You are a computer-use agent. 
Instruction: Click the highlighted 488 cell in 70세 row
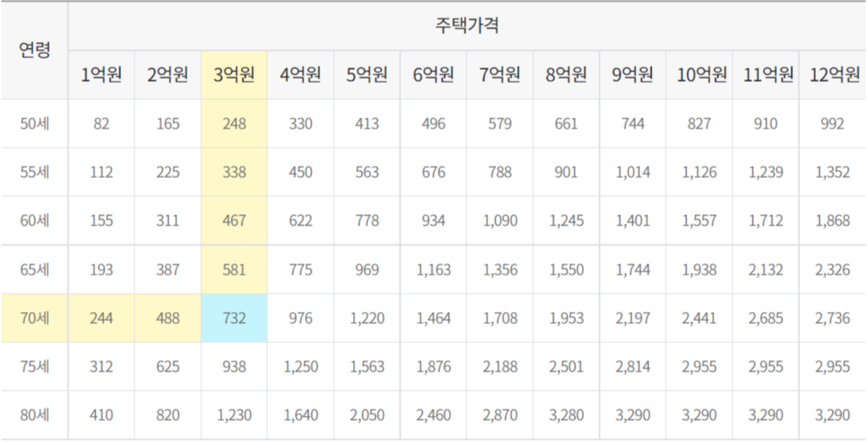[x=168, y=318]
